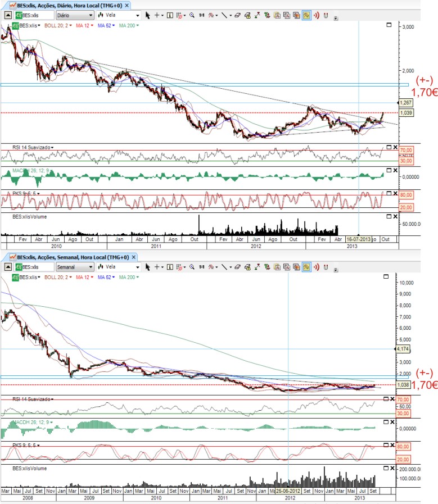Select the eraser tool on the daily chart toolbar
Screen dimensions: 438x504
[x=237, y=15]
